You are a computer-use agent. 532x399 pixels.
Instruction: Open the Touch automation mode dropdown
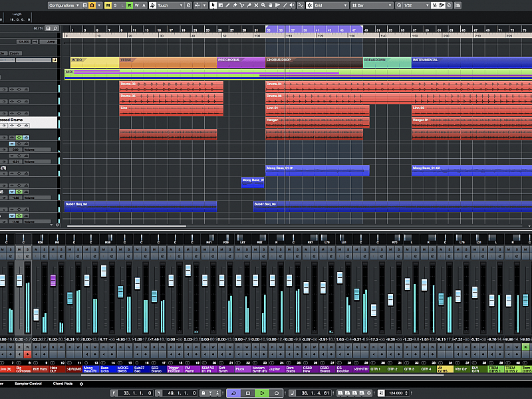170,5
